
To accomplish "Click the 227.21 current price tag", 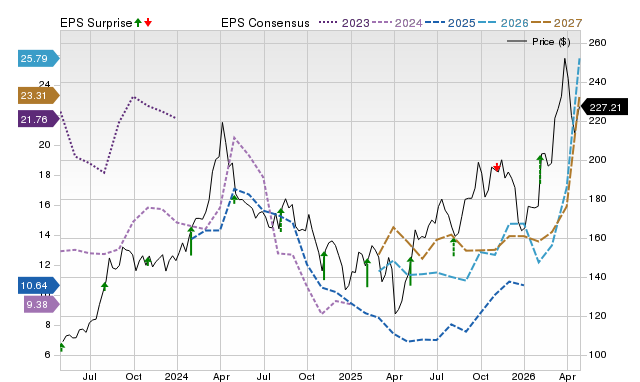I will 604,108.
